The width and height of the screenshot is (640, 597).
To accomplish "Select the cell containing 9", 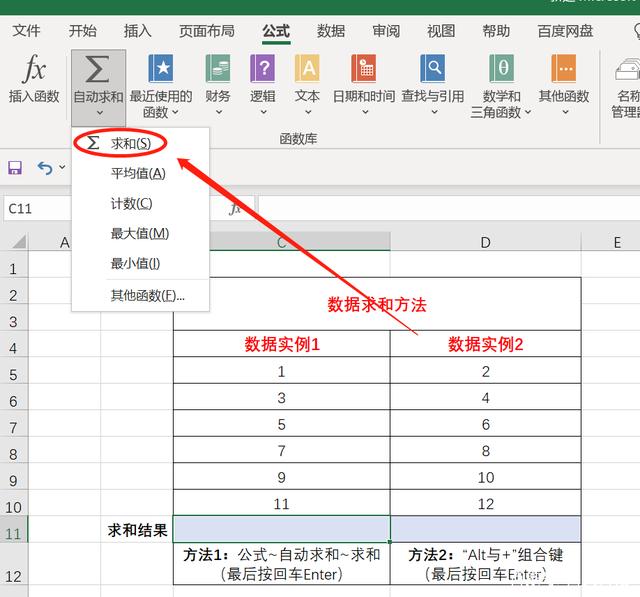I will 282,477.
